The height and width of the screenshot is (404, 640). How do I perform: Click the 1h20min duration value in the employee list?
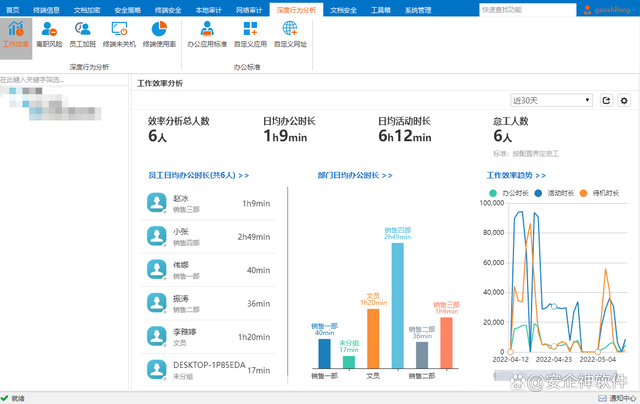(x=254, y=337)
